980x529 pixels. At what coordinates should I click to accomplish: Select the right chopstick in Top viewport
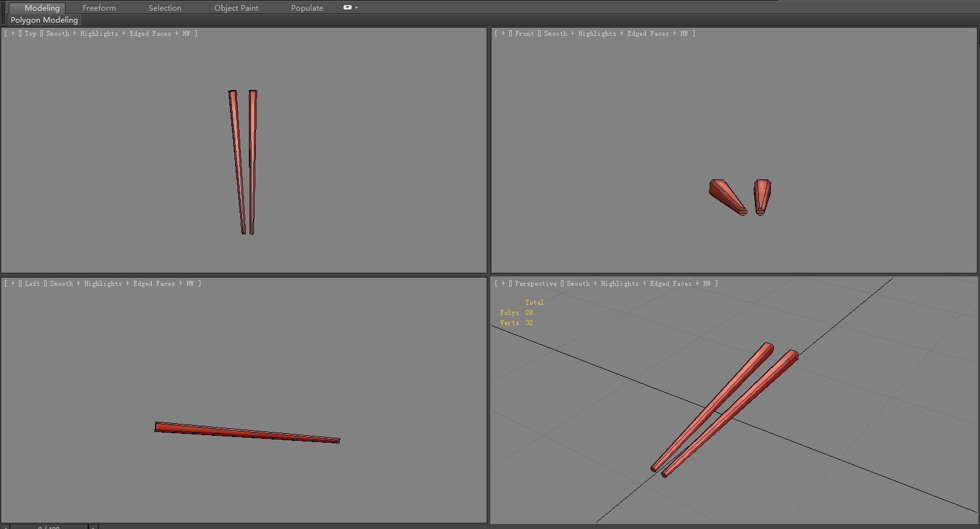click(252, 162)
